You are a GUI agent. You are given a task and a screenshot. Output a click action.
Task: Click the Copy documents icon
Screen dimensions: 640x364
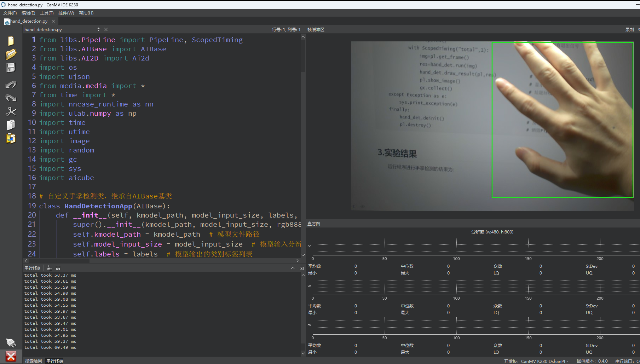tap(11, 125)
